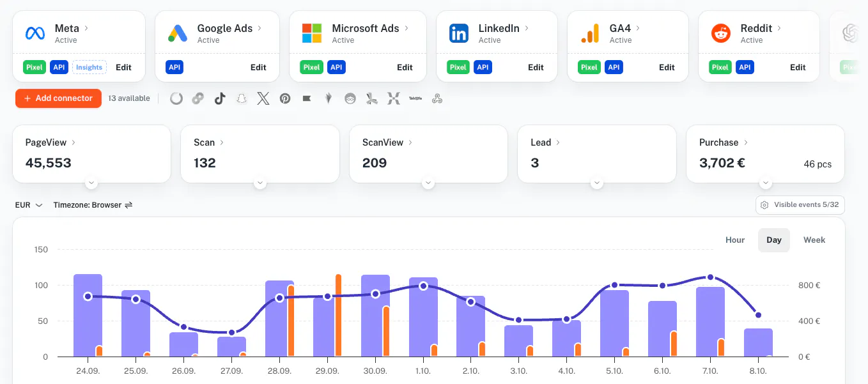Image resolution: width=868 pixels, height=384 pixels.
Task: Select the face-with-glasses connector icon
Action: tap(350, 98)
